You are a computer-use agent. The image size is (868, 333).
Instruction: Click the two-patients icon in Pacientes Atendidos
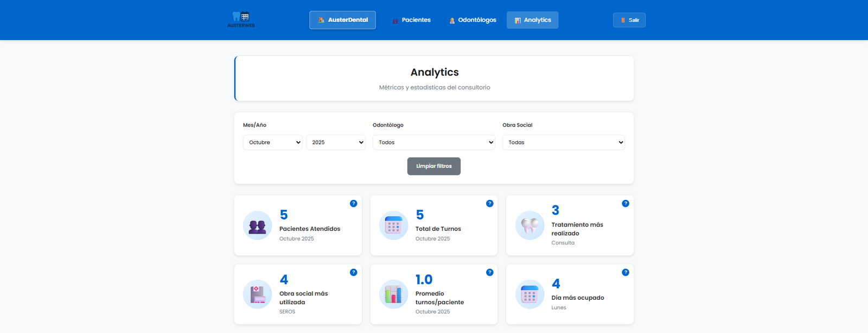point(257,225)
